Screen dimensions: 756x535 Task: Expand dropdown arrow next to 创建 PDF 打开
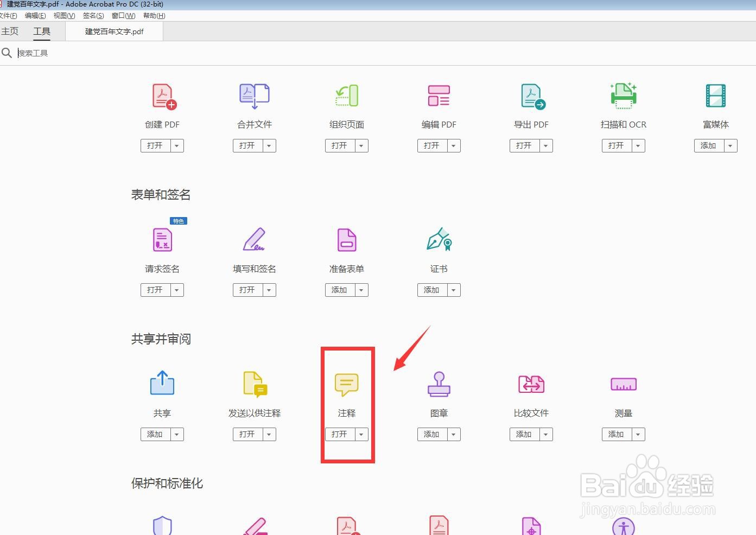[177, 146]
